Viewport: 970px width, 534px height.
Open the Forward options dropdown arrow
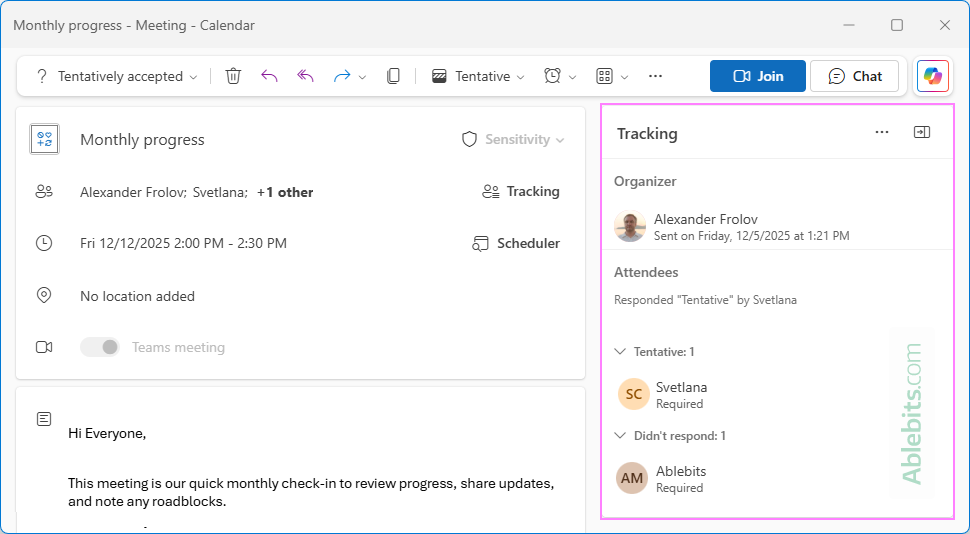363,77
